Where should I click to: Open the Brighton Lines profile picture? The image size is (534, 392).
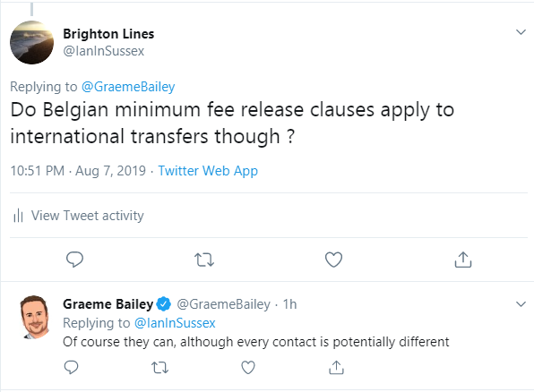pyautogui.click(x=31, y=43)
